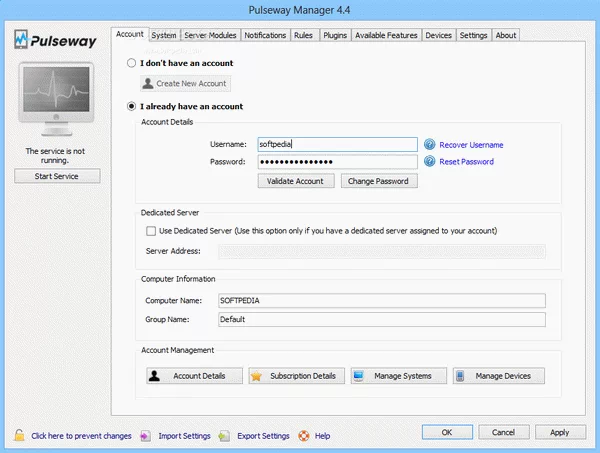Open the Server Modules tab

[x=210, y=35]
